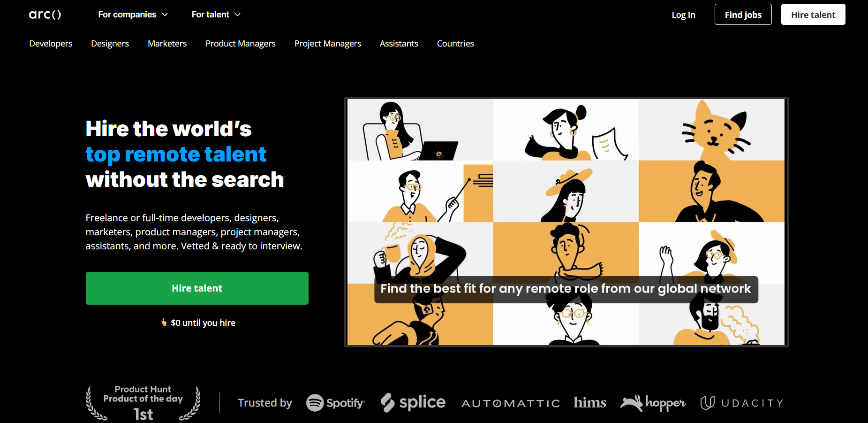
Task: Select Marketers in the navigation
Action: (167, 44)
